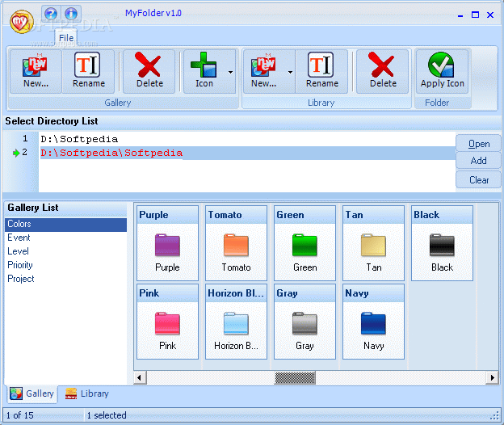Viewport: 504px width, 425px height.
Task: Click the Library New icon
Action: (263, 65)
